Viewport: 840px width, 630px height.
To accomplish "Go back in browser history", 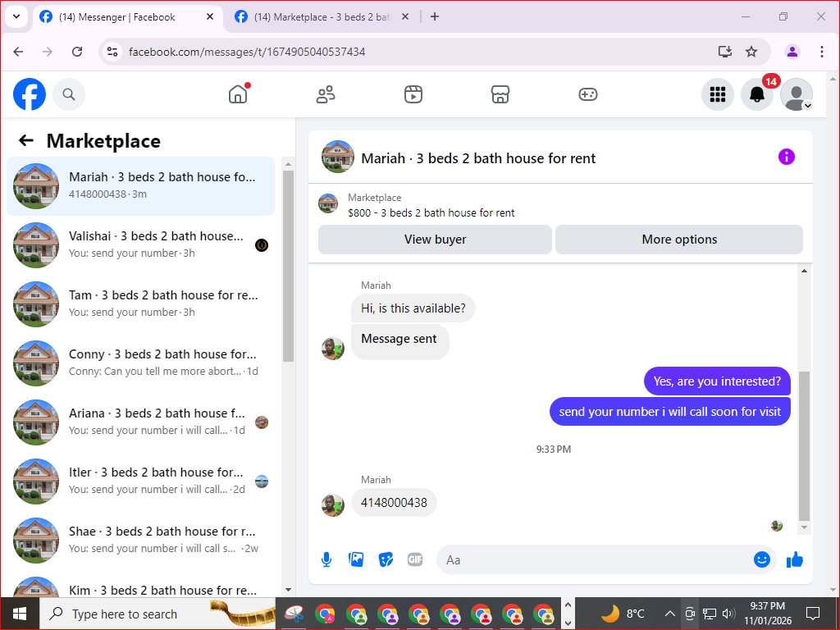I will tap(18, 52).
